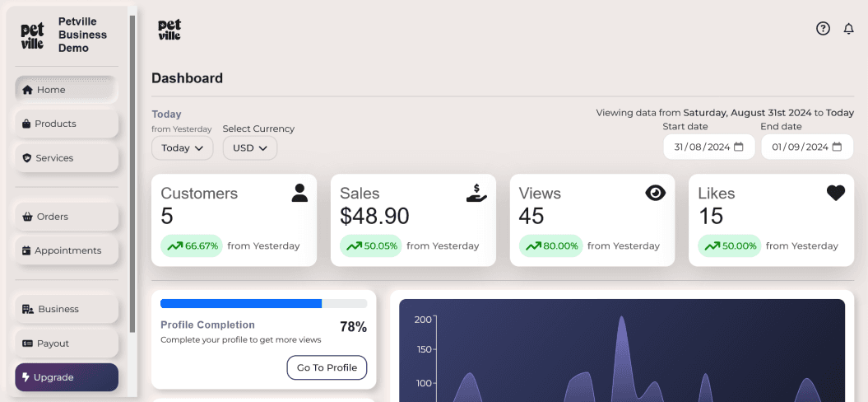Go to Home in the sidebar

[67, 90]
